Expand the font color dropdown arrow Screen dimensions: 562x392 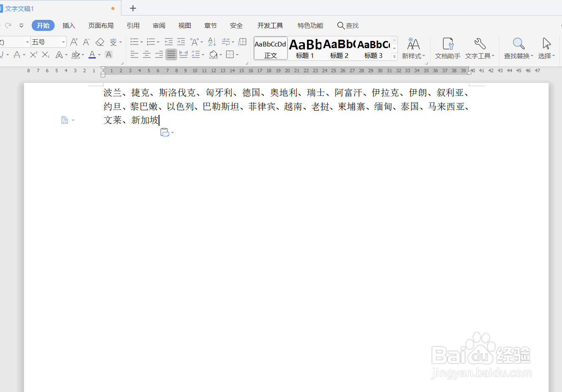(x=99, y=55)
